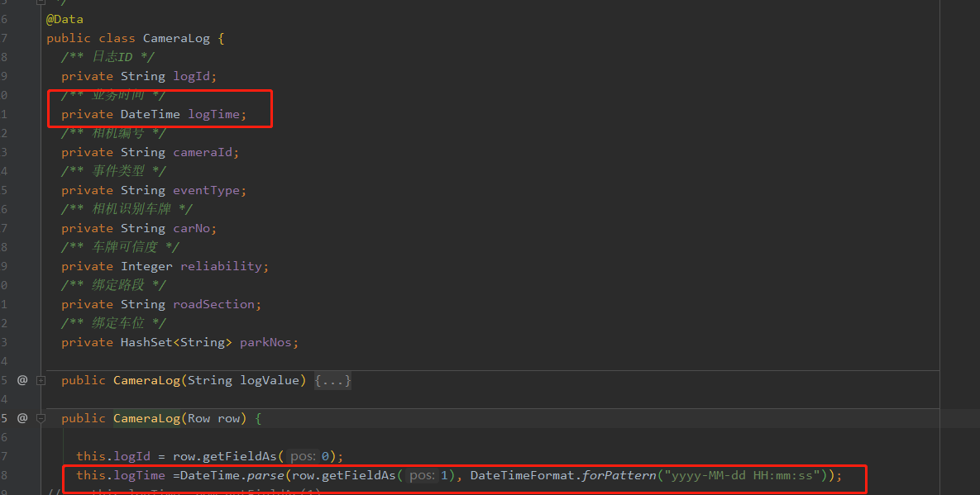Place cursor on CameraLog in class declaration
980x495 pixels.
tap(176, 38)
